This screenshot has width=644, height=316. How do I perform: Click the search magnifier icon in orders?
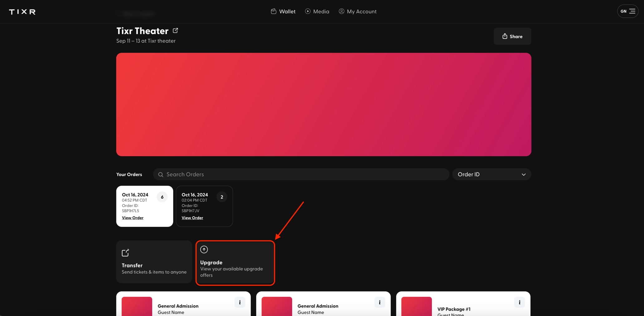coord(161,175)
